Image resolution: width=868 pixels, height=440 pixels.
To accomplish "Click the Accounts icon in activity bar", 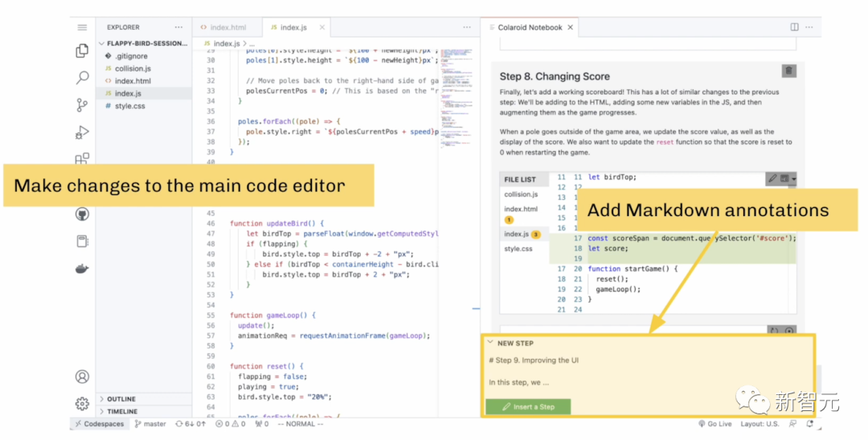I will point(82,377).
